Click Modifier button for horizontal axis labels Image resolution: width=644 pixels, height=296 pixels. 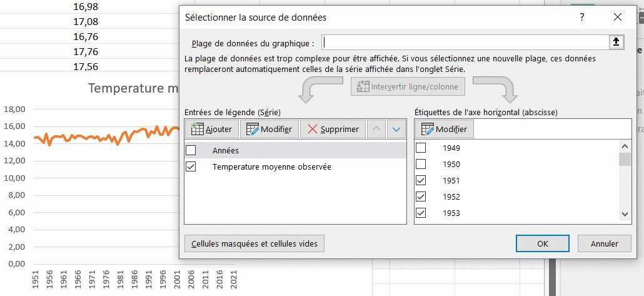(445, 129)
